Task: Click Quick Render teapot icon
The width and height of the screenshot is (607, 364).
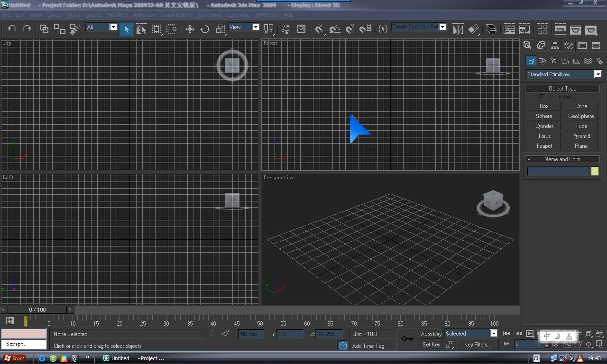Action: coord(591,29)
